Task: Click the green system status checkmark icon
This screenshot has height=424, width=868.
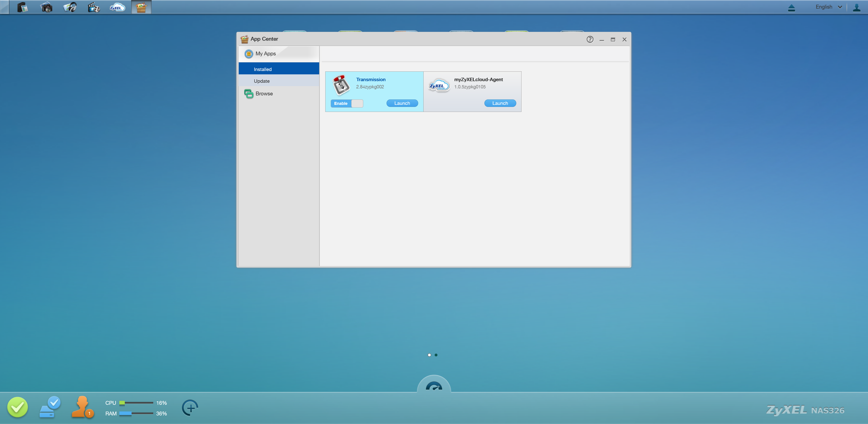Action: pos(18,407)
